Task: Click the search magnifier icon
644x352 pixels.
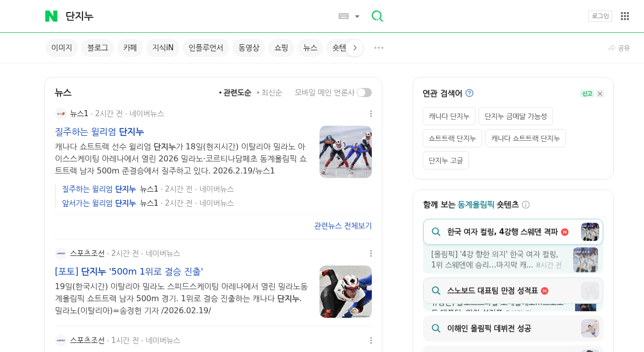Action: pos(377,16)
